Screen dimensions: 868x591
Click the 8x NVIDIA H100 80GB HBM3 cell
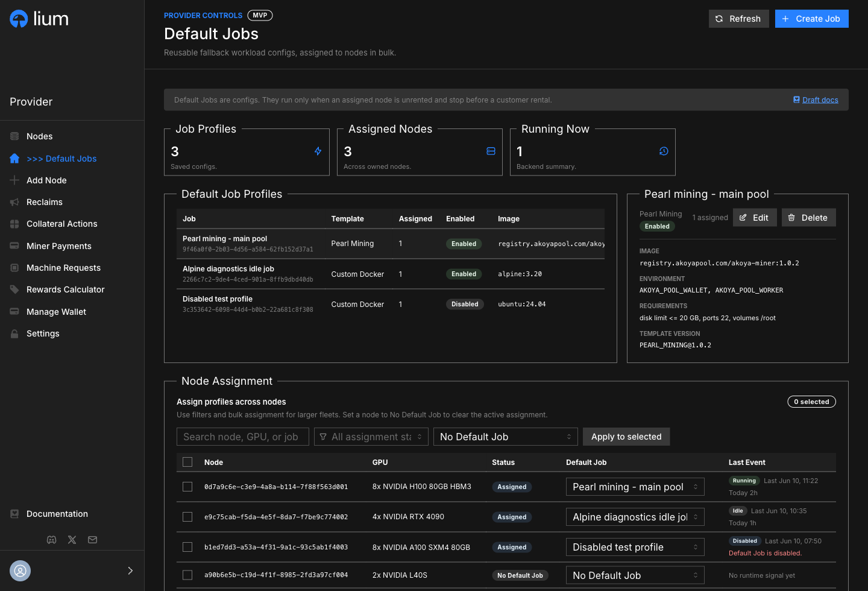click(x=422, y=487)
